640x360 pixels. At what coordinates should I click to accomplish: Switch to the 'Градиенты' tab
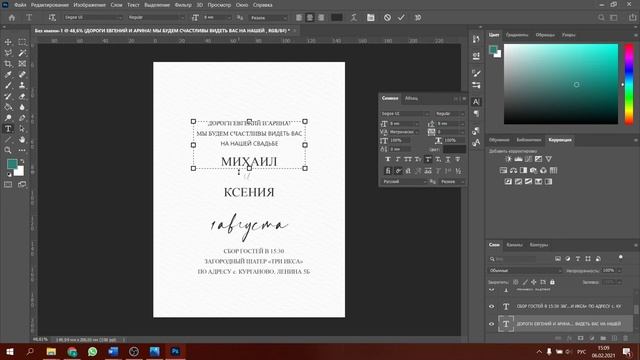(x=517, y=35)
